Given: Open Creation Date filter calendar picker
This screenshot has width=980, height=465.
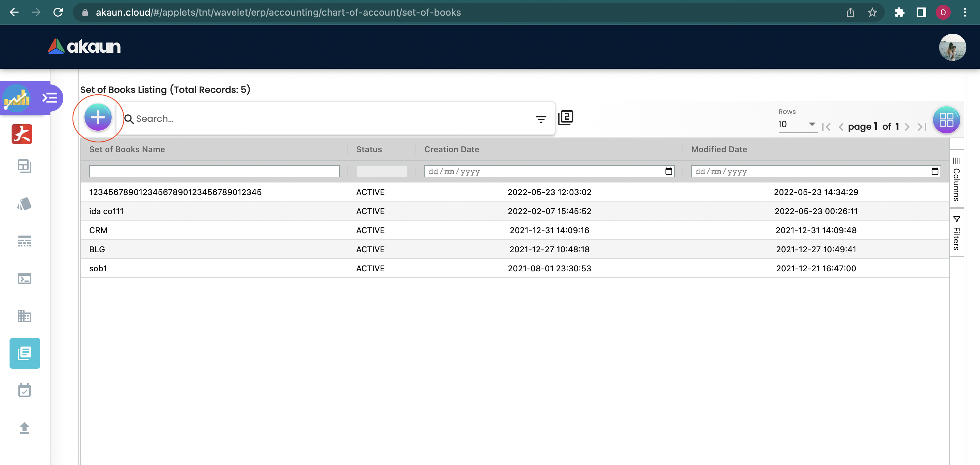Looking at the screenshot, I should coord(668,172).
